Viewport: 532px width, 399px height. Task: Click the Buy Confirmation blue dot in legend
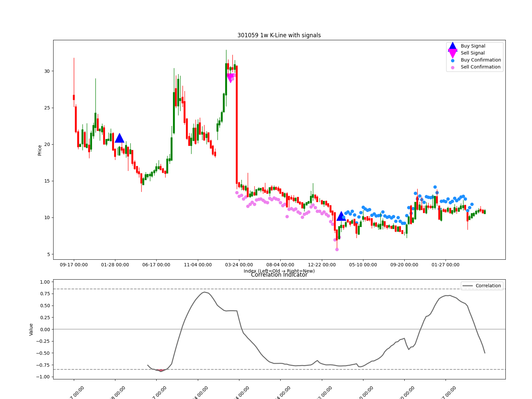point(453,61)
